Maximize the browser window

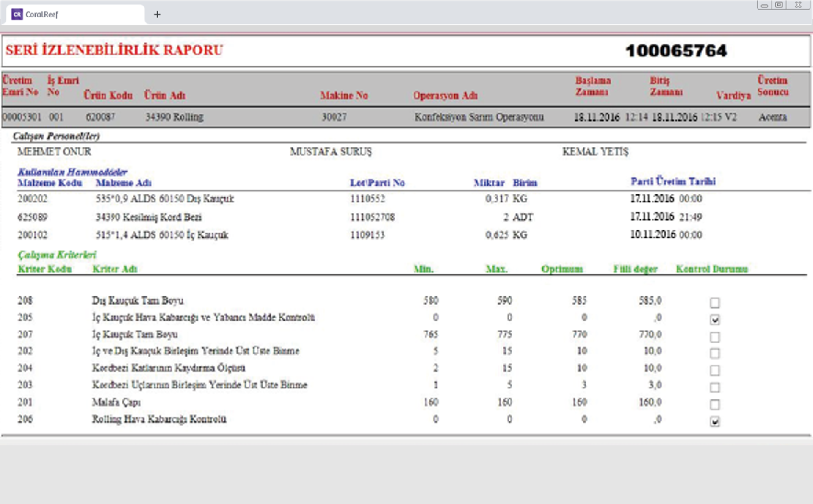click(x=779, y=5)
